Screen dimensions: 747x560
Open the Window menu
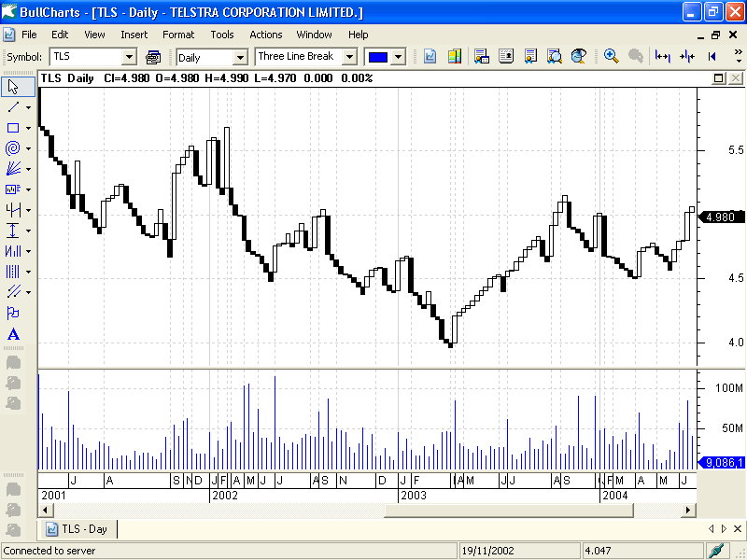[x=314, y=35]
